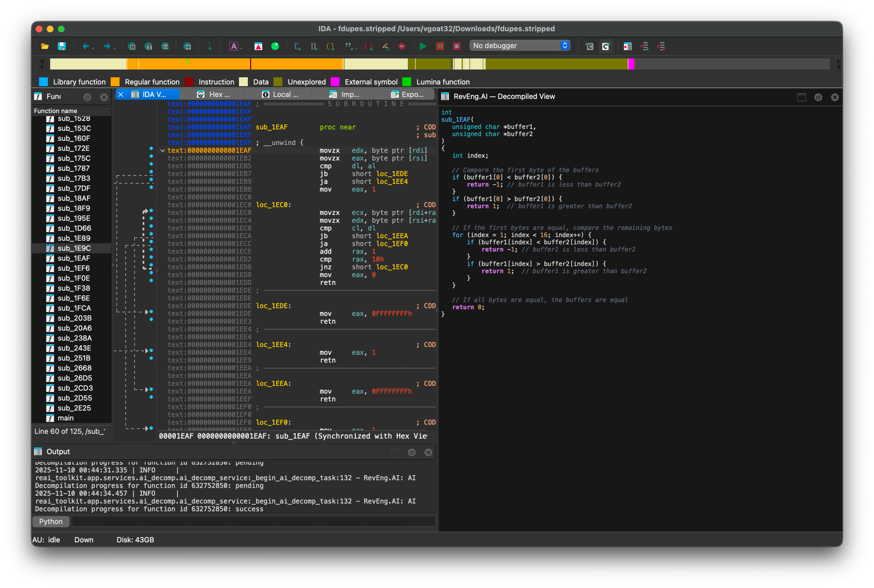Pause the process with the toolbar pause icon
This screenshot has height=588, width=874.
coord(440,46)
